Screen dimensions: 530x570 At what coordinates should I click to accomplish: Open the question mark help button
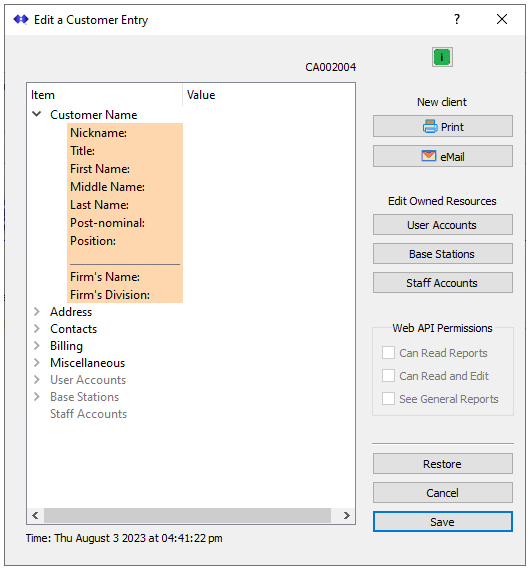(x=457, y=19)
